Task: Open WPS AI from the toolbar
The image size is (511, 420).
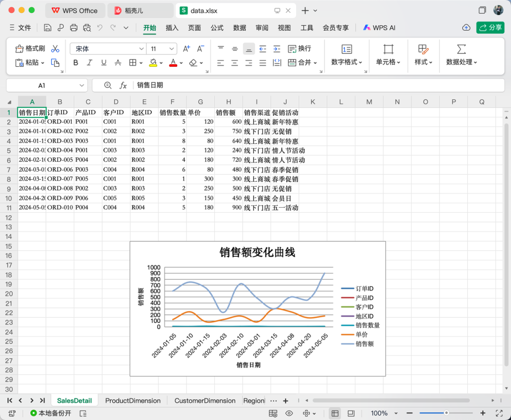Action: click(379, 27)
